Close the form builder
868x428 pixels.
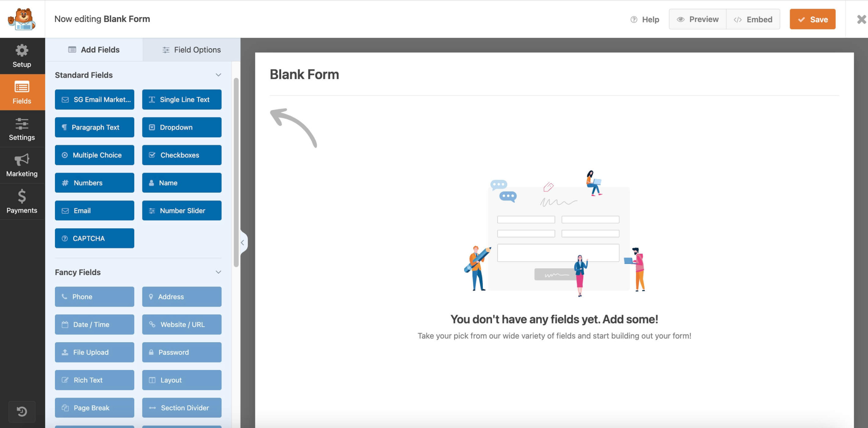coord(862,19)
